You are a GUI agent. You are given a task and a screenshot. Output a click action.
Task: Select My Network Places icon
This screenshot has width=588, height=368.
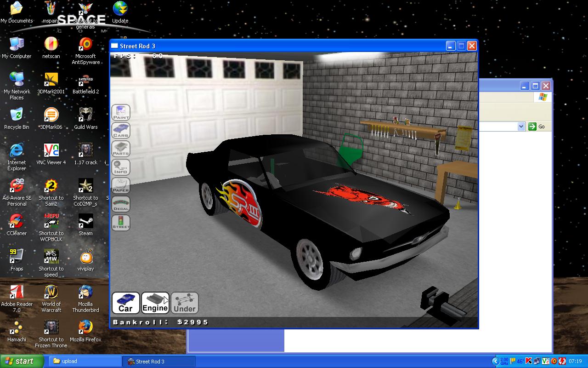pos(17,86)
